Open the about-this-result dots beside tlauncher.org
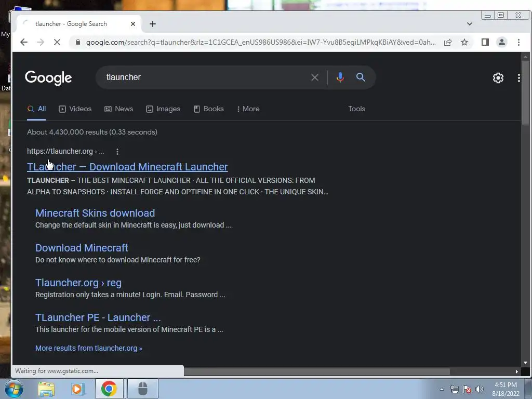This screenshot has width=532, height=399. pyautogui.click(x=117, y=152)
